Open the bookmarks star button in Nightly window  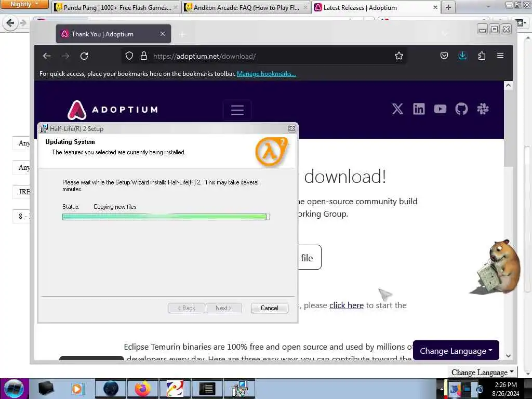coord(521,23)
